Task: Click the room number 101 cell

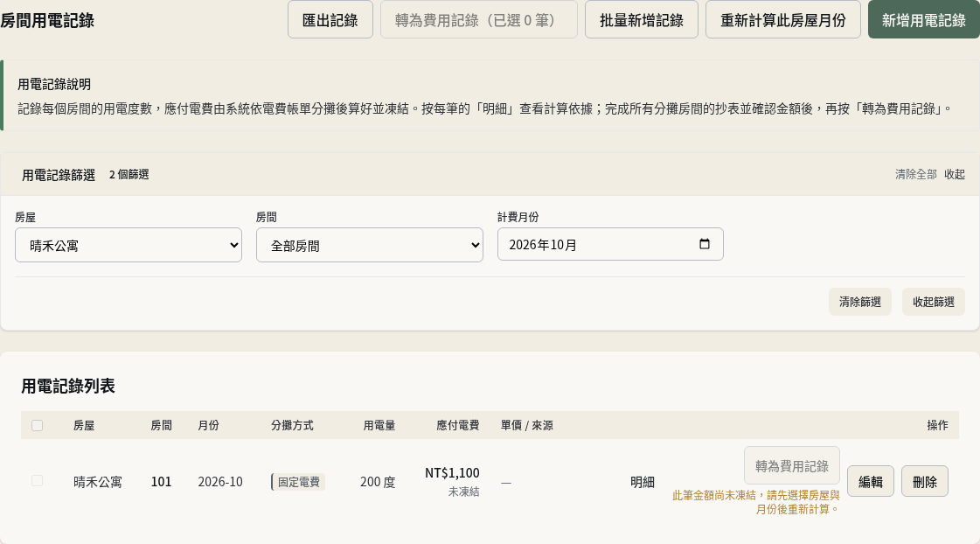Action: (x=161, y=482)
